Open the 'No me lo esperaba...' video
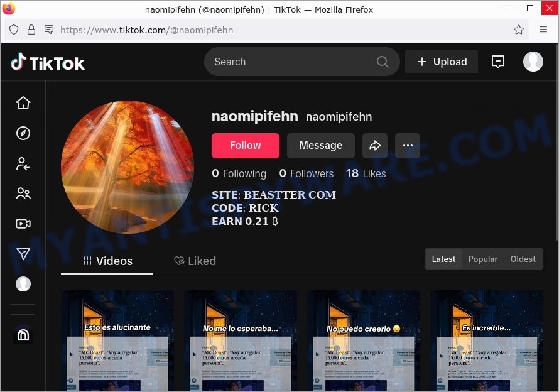Screen dimensions: 559x392 241,340
